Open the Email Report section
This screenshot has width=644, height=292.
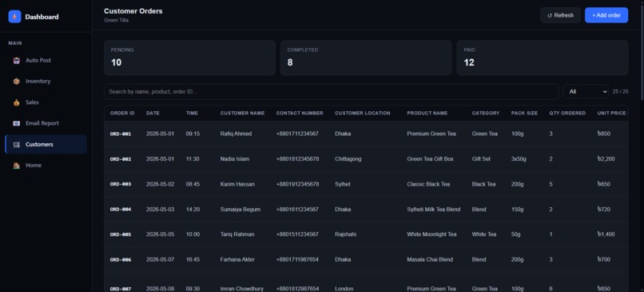[x=46, y=123]
